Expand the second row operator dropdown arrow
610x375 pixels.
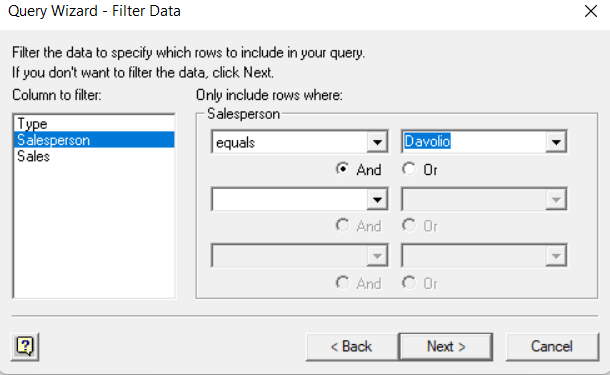click(x=377, y=200)
